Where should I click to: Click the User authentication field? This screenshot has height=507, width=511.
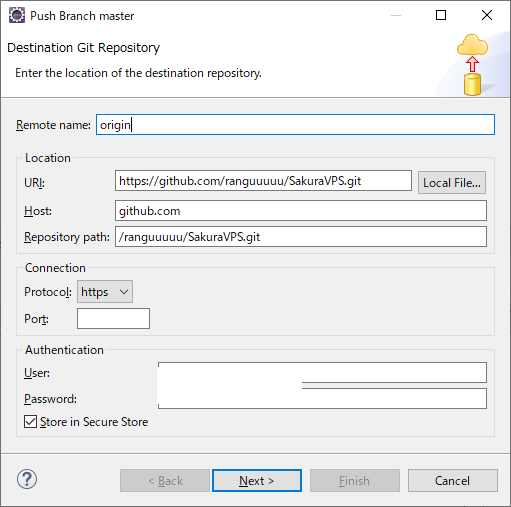click(322, 372)
